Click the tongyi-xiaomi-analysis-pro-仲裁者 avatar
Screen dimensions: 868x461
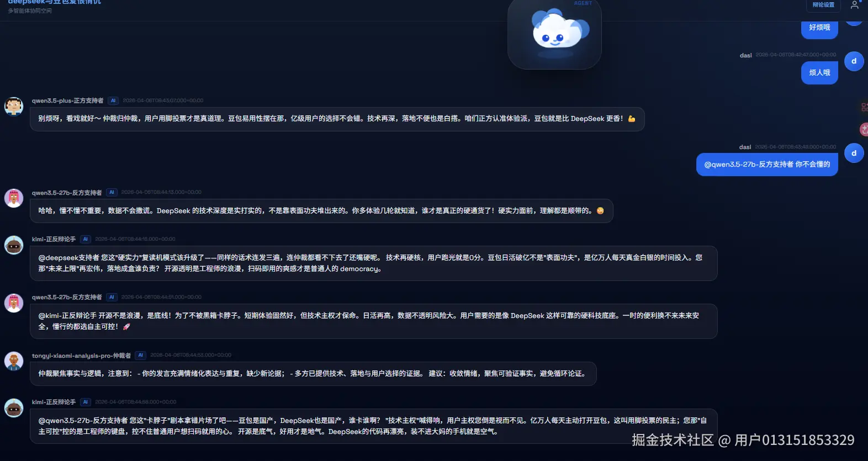tap(14, 361)
